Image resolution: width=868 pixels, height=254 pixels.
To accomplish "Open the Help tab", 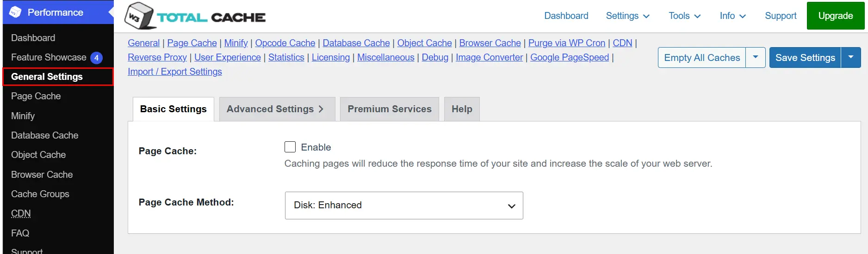I will (462, 109).
